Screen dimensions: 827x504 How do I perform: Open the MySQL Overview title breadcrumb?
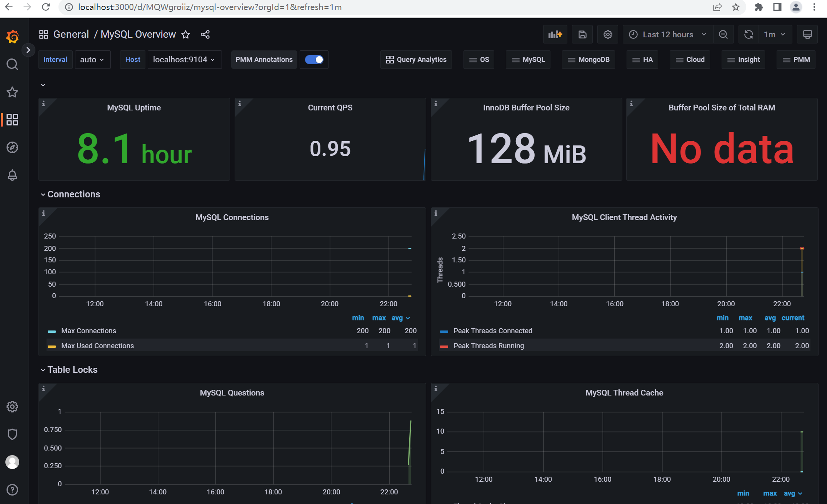[138, 34]
